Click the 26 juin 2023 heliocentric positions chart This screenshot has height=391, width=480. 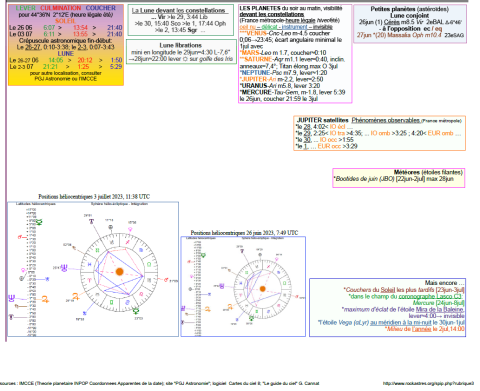243,286
